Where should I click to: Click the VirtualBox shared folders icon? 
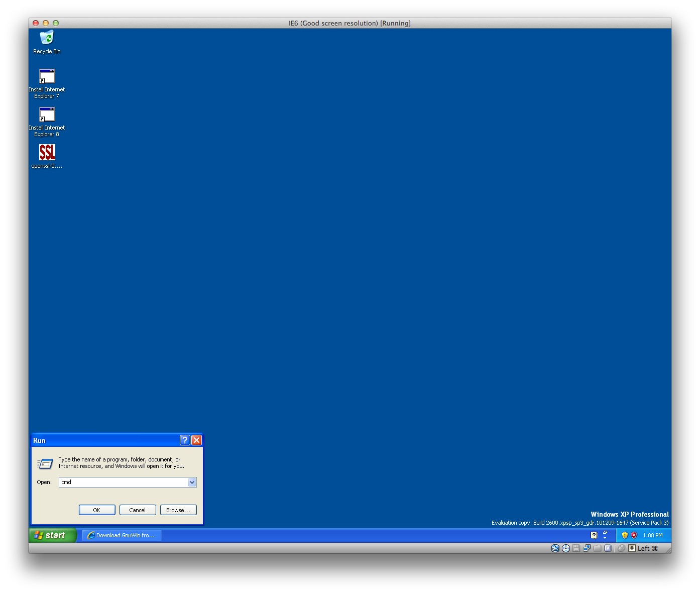click(x=597, y=548)
